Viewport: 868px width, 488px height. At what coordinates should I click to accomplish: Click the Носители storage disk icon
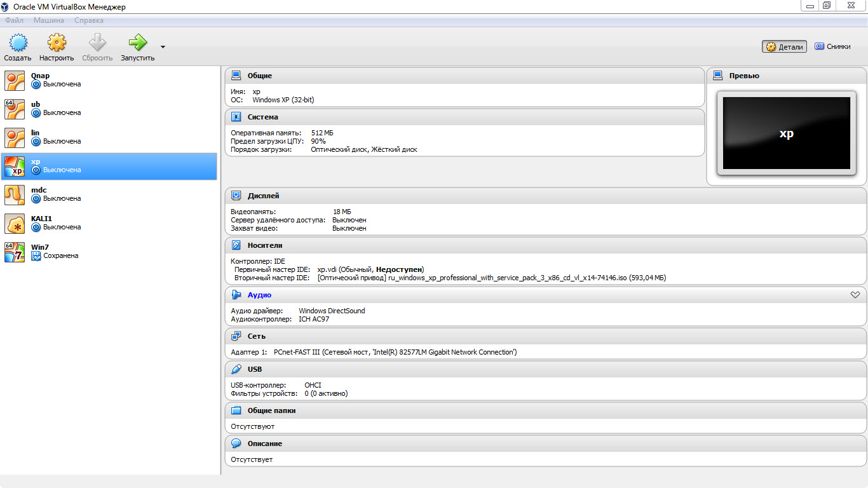tap(236, 245)
